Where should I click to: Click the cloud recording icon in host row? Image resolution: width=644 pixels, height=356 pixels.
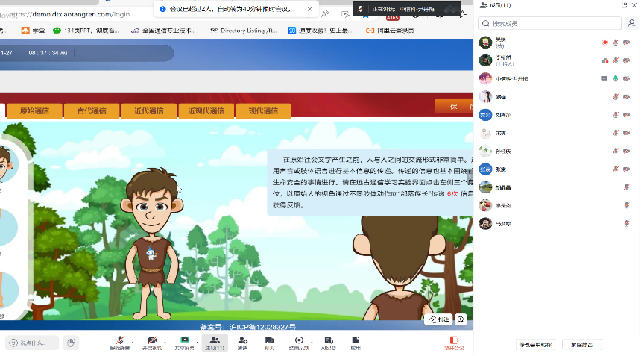click(x=604, y=61)
